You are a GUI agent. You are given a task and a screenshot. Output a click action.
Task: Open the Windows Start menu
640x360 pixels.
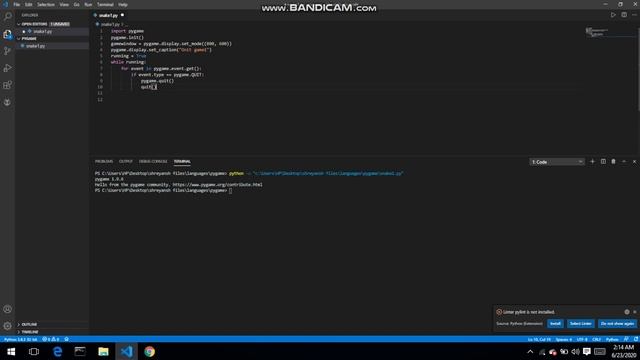[11, 351]
